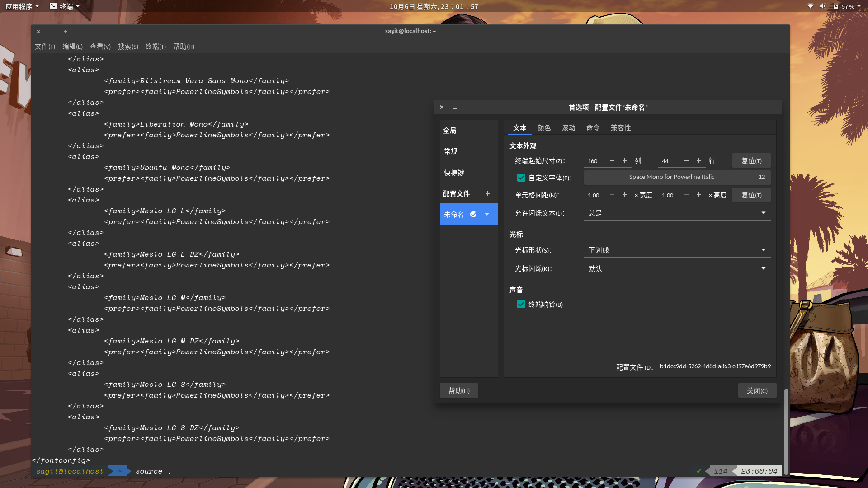Open the network icon in system tray
Image resolution: width=868 pixels, height=488 pixels.
[x=810, y=6]
